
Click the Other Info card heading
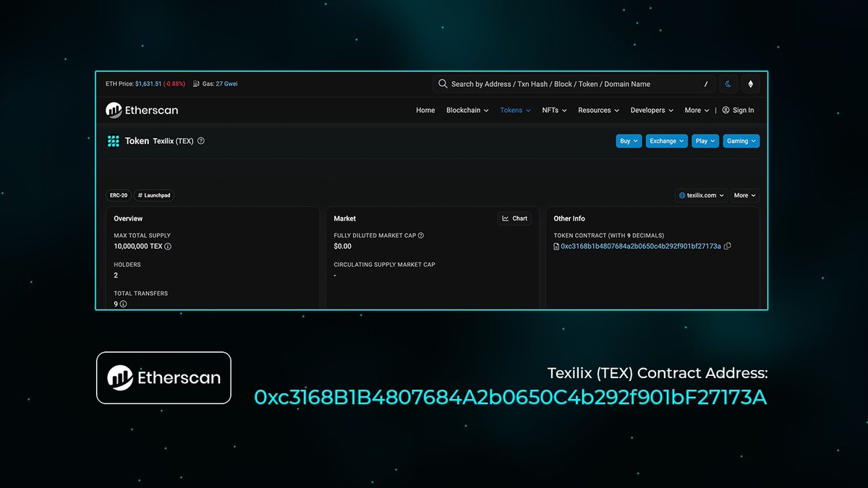569,218
